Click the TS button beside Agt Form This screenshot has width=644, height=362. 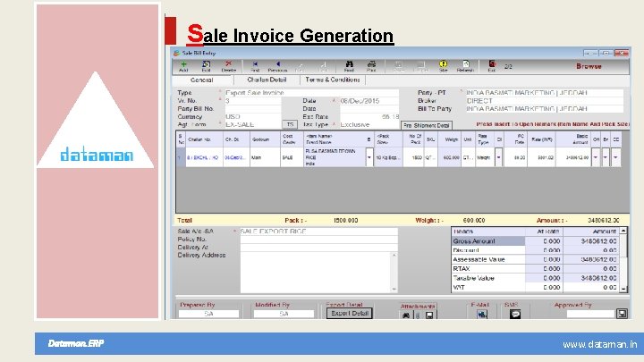[290, 124]
